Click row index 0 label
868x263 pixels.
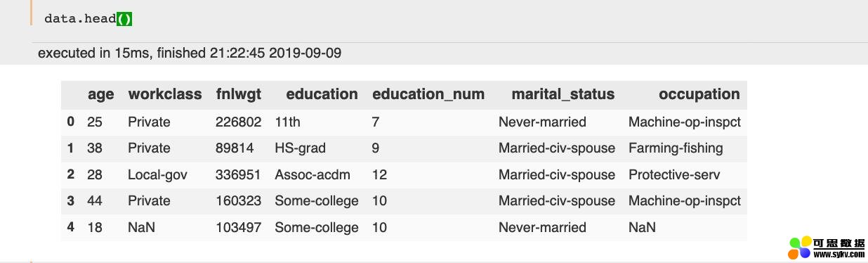[x=70, y=122]
